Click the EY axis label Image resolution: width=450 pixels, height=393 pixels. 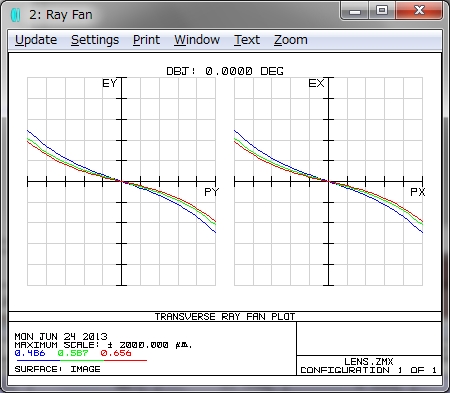[x=110, y=83]
